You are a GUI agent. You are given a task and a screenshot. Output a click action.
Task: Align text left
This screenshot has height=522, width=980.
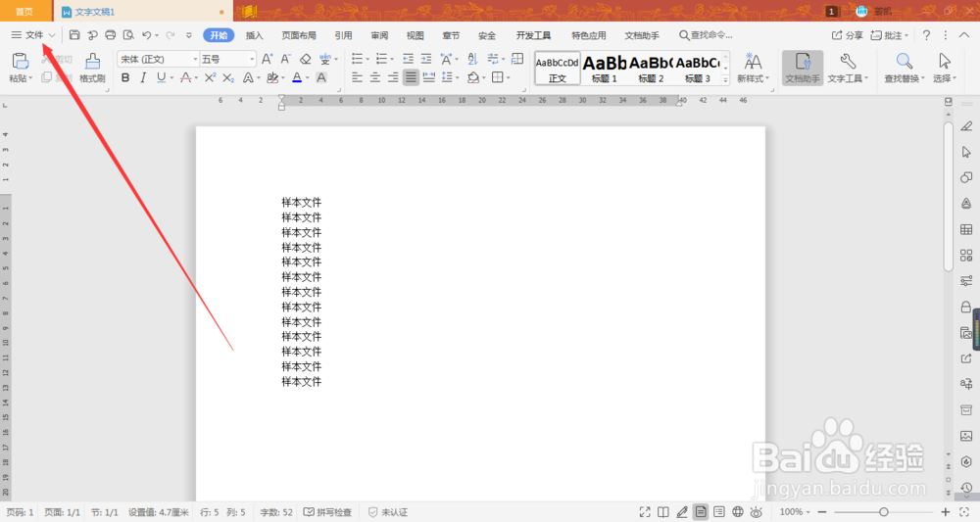click(357, 77)
